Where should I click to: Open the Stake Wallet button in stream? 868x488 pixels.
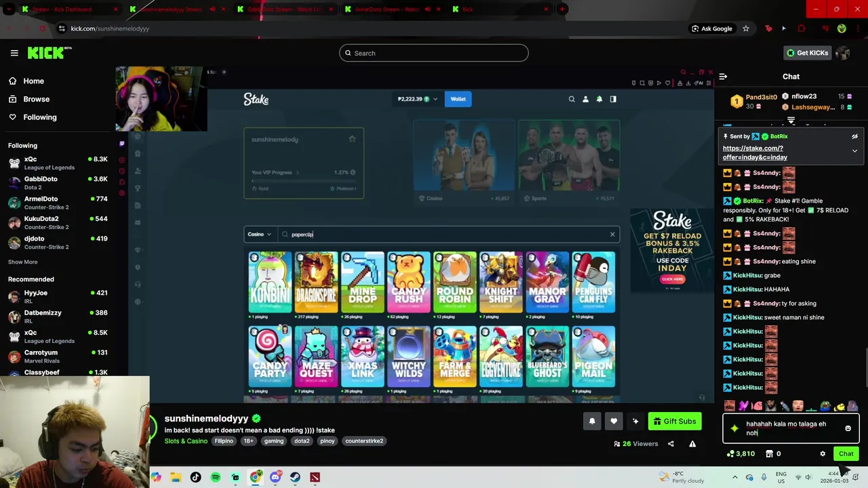click(458, 99)
